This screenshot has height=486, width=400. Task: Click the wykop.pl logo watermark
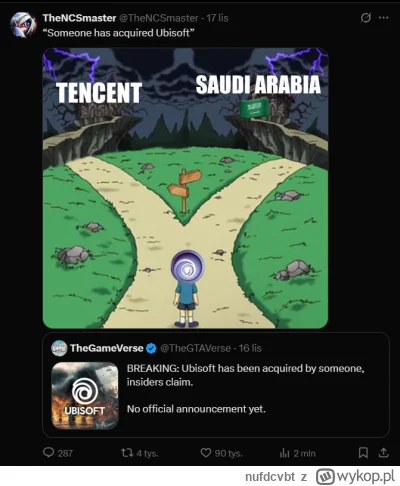point(355,477)
